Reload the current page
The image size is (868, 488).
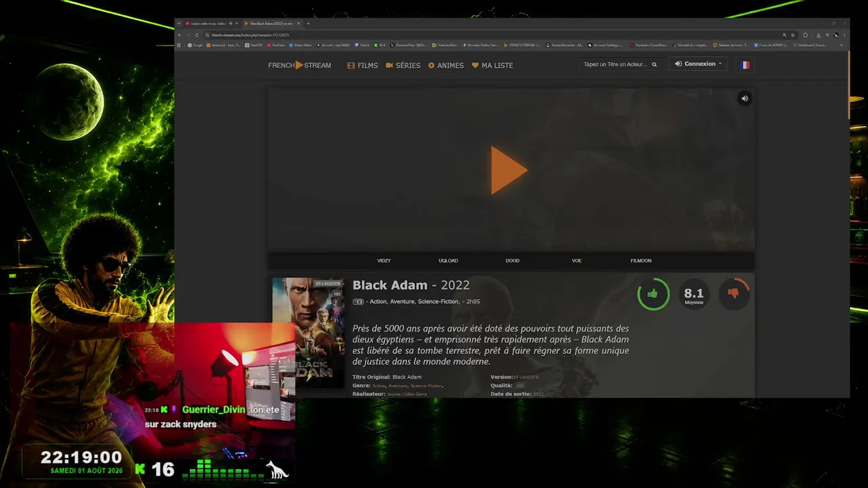coord(197,35)
